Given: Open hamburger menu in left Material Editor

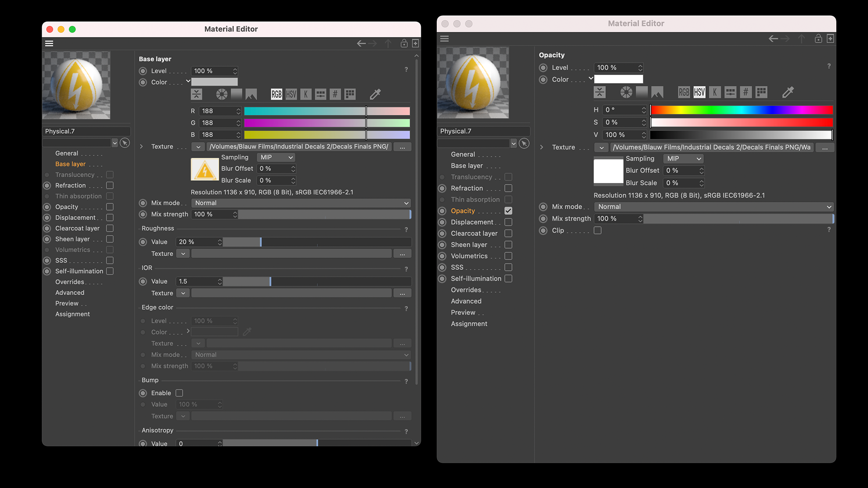Looking at the screenshot, I should click(49, 43).
